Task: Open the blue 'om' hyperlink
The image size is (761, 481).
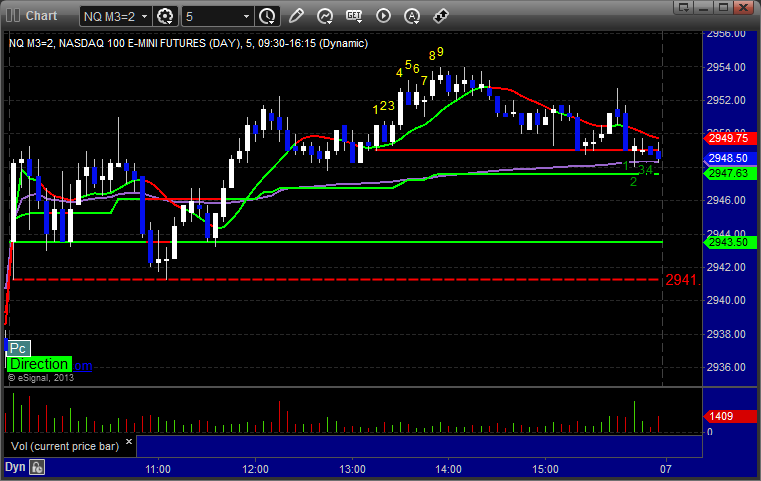Action: (x=83, y=366)
